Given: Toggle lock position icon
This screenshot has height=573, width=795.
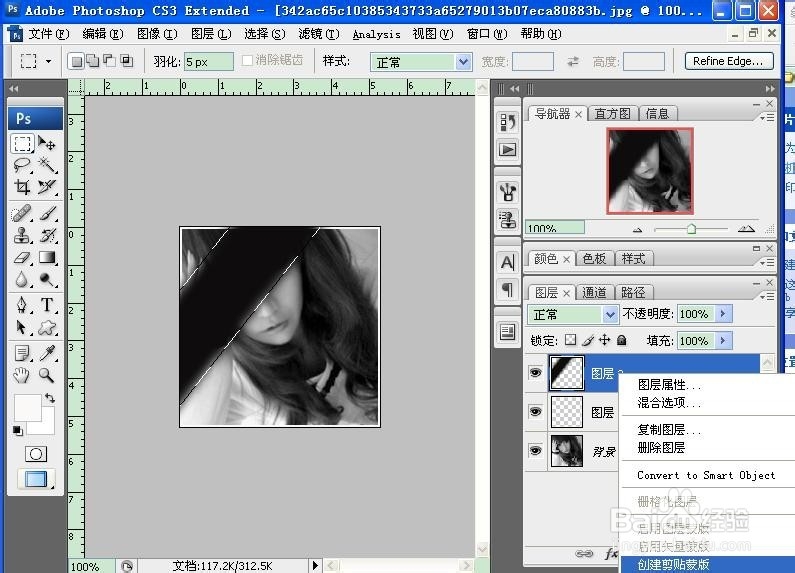Looking at the screenshot, I should coord(604,340).
